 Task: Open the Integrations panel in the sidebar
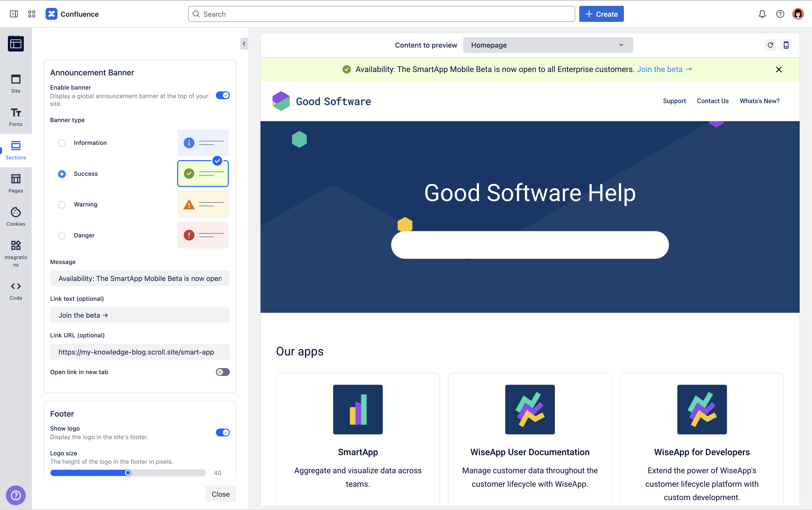pos(16,253)
